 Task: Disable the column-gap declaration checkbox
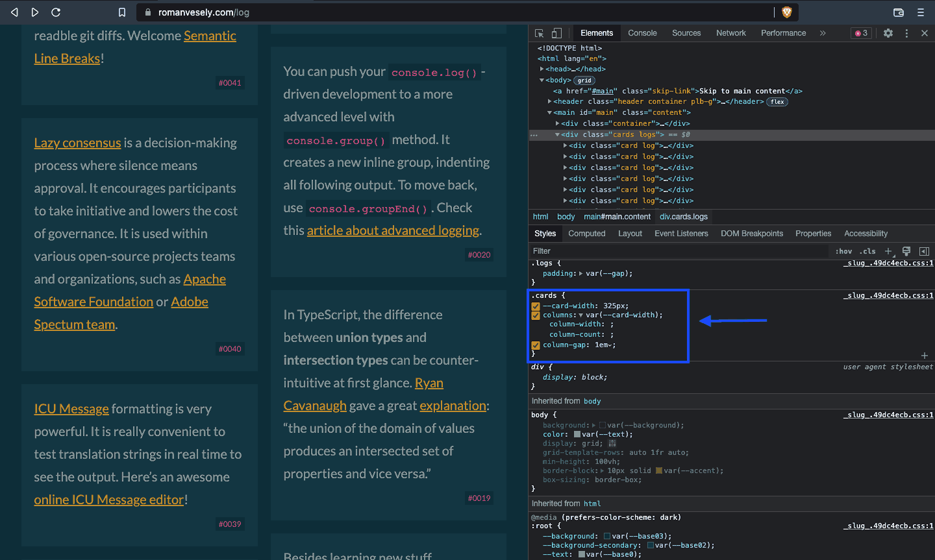535,346
